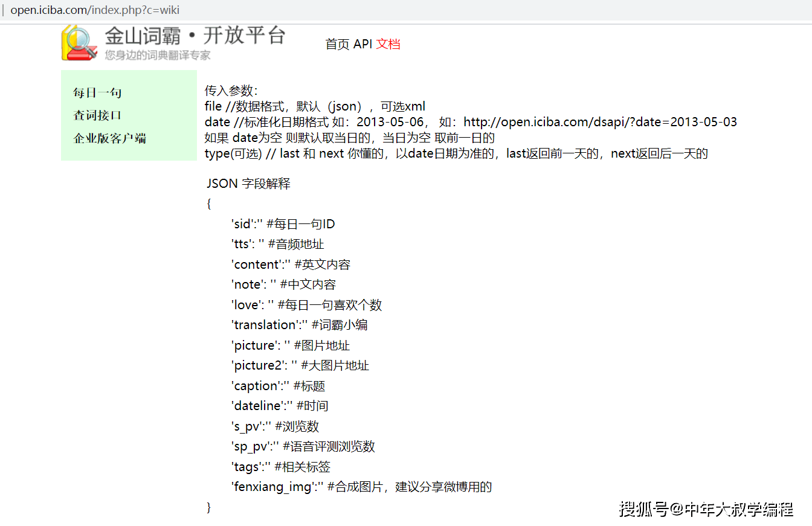This screenshot has width=812, height=526.
Task: Click the JSON 字段解释 heading
Action: click(x=248, y=184)
